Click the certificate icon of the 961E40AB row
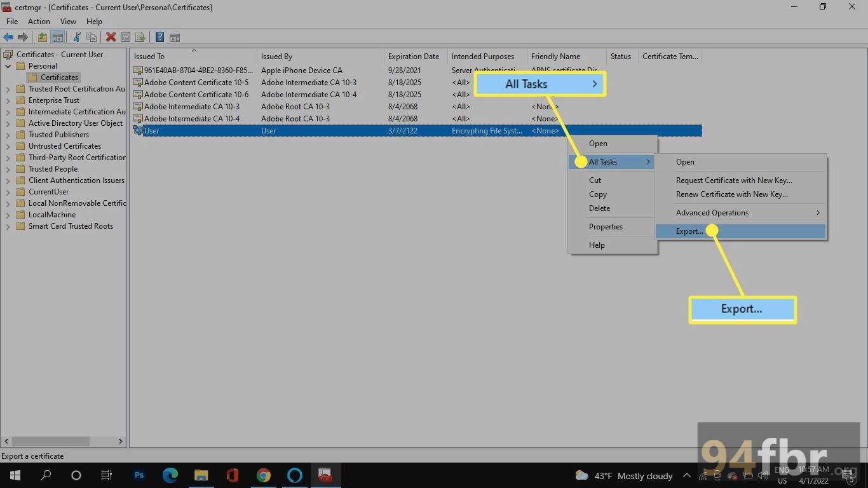The width and height of the screenshot is (868, 488). click(138, 71)
